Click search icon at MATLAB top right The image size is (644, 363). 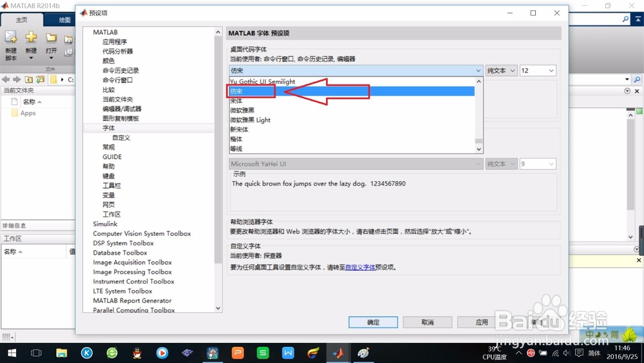click(625, 19)
